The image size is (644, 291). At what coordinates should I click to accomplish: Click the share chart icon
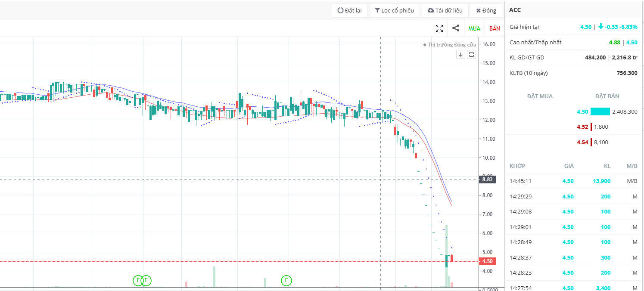point(455,28)
